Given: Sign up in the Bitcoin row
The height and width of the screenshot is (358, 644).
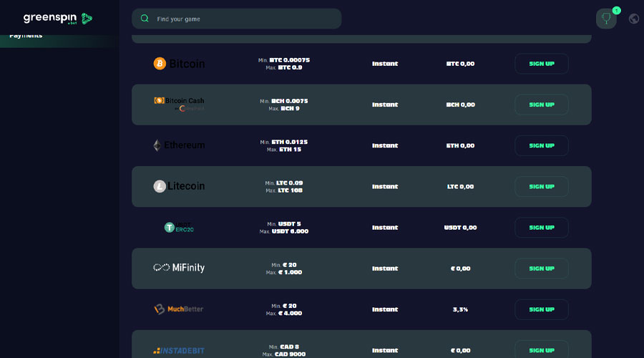Looking at the screenshot, I should tap(542, 64).
